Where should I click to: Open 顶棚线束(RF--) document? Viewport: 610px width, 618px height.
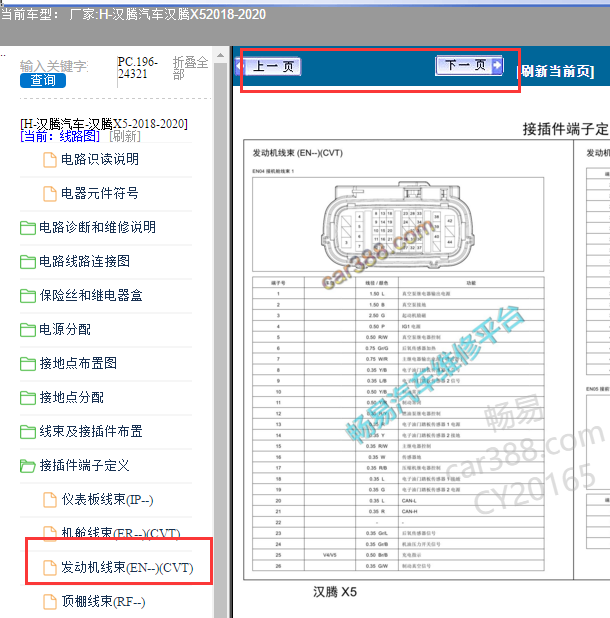coord(103,601)
